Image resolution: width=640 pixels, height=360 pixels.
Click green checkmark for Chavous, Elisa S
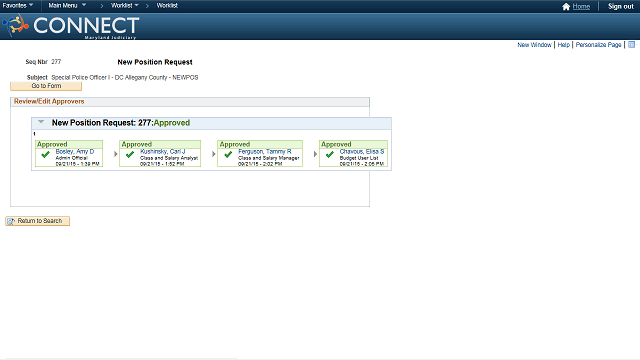(330, 155)
